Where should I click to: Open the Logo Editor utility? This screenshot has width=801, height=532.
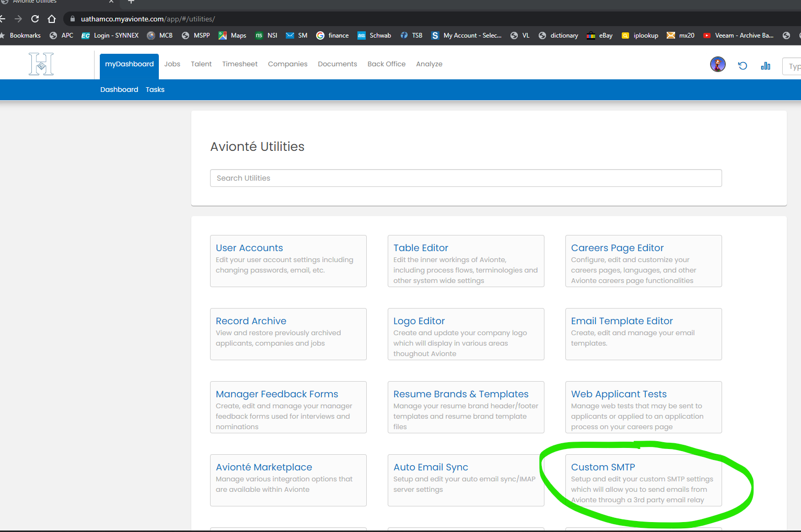pos(466,334)
